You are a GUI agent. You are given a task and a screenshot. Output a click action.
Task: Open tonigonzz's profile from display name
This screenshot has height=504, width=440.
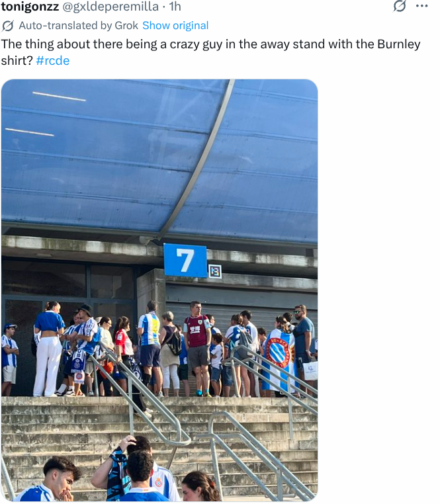click(30, 7)
